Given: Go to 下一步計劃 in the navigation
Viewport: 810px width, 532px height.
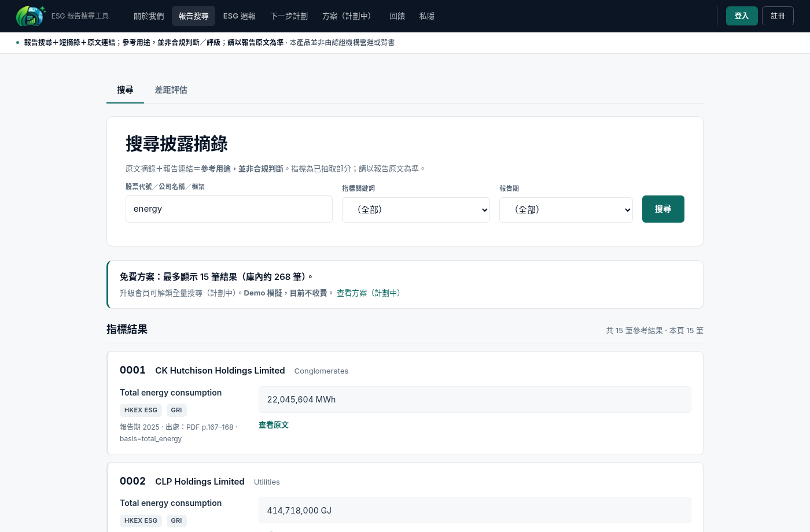Looking at the screenshot, I should click(x=289, y=16).
